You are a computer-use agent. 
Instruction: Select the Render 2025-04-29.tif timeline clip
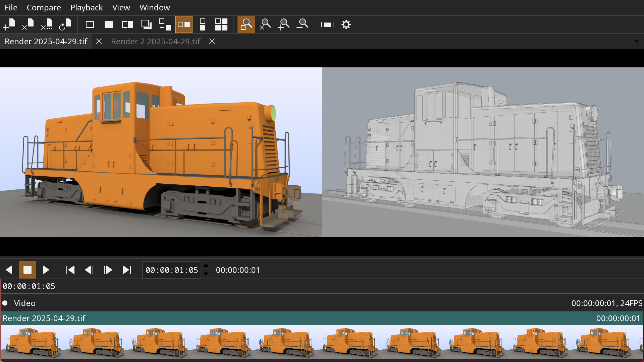pyautogui.click(x=322, y=335)
